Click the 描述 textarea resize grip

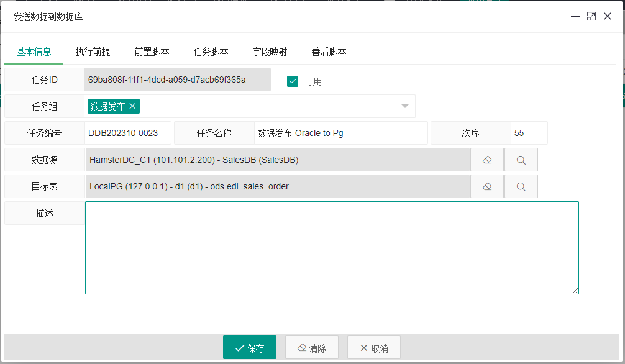(575, 291)
